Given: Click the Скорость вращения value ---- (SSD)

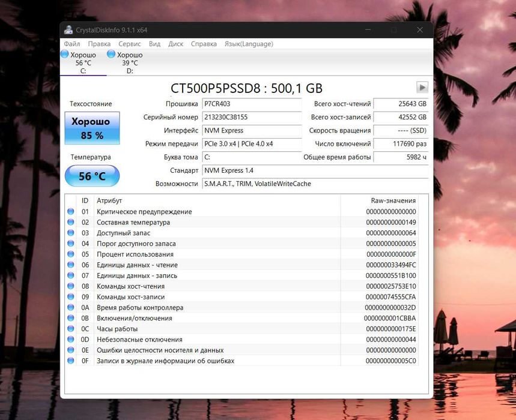Looking at the screenshot, I should pos(401,130).
